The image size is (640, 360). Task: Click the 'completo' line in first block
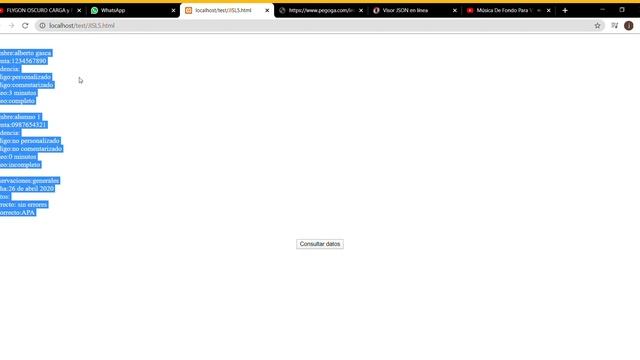(18, 101)
